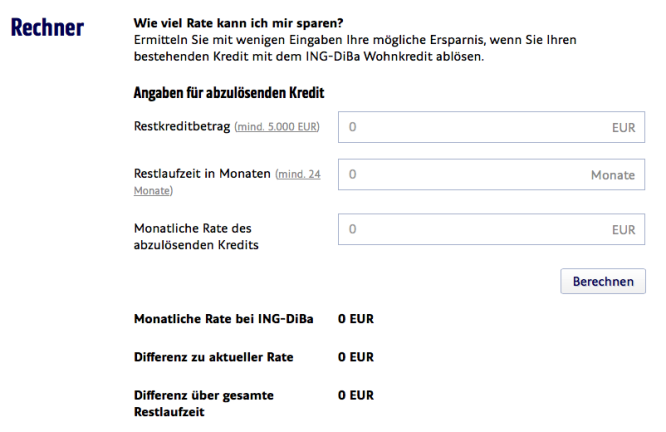This screenshot has width=666, height=432.
Task: Open the 'mind. 24 Monate' hint link
Action: [x=227, y=182]
